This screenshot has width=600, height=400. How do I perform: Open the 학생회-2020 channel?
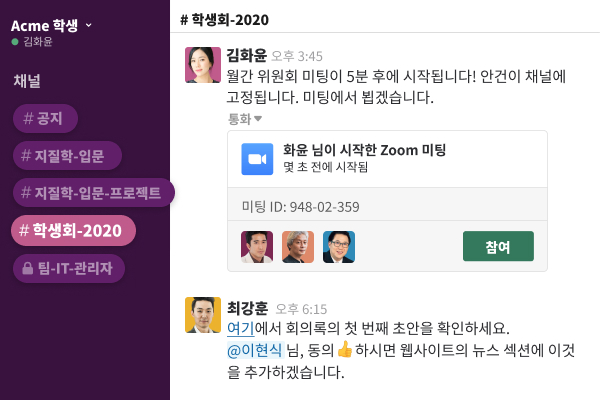[74, 230]
